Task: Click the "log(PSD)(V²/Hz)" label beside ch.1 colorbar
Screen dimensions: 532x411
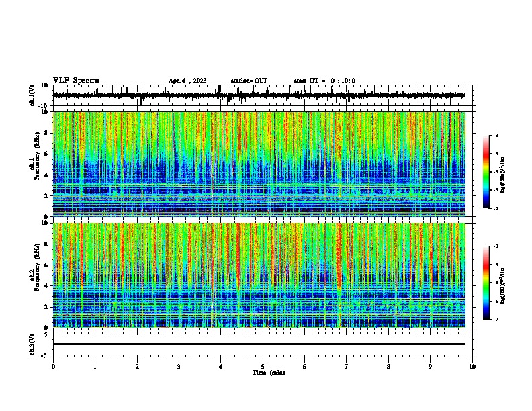Action: tap(503, 175)
